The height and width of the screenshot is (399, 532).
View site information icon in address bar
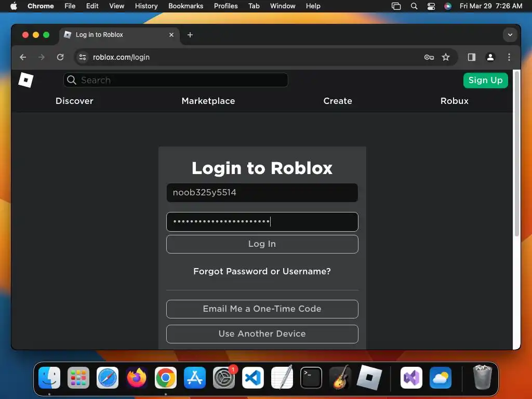83,57
